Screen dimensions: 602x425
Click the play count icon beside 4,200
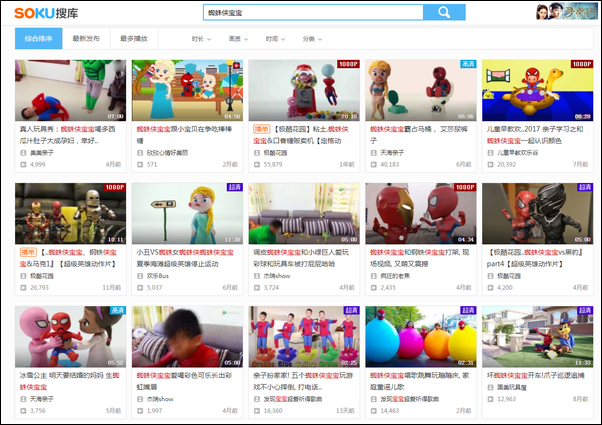click(x=490, y=288)
